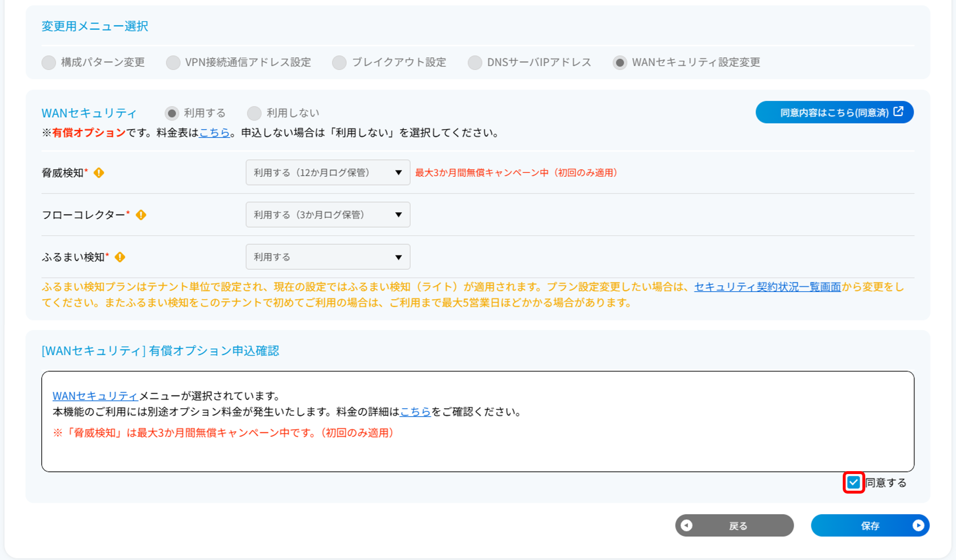Pick the DNSサーバIPアドレス radio option
This screenshot has height=560, width=956.
point(475,63)
